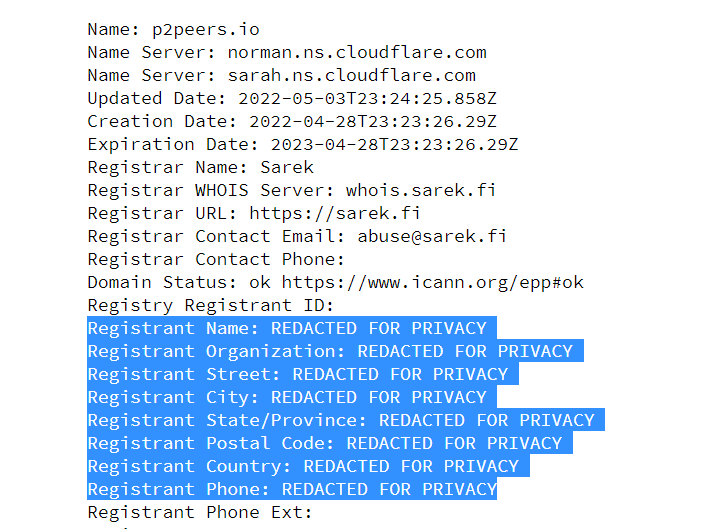The width and height of the screenshot is (714, 529).
Task: Click norman.ns.cloudflare.com name server text
Action: point(357,52)
